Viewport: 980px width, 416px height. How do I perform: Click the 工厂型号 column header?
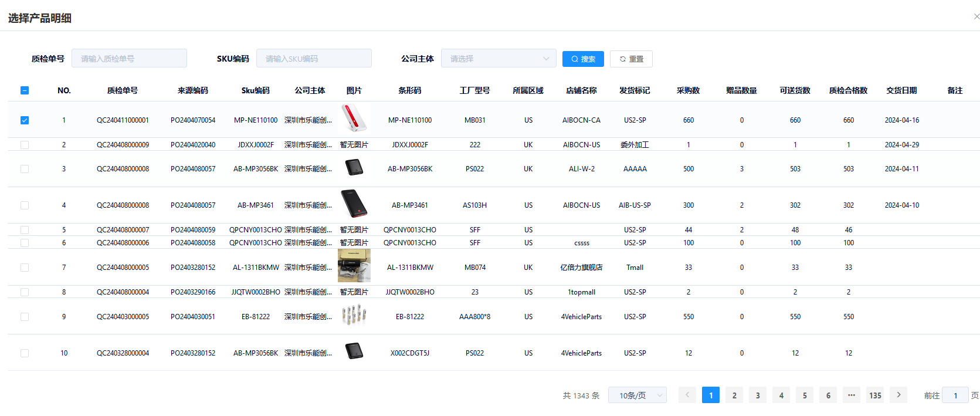[475, 90]
